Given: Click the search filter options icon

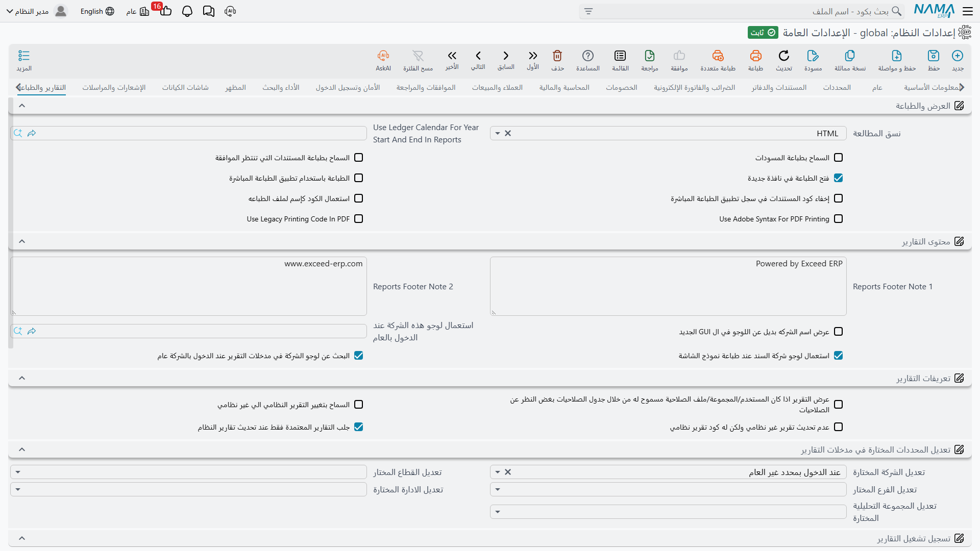Looking at the screenshot, I should pyautogui.click(x=589, y=11).
